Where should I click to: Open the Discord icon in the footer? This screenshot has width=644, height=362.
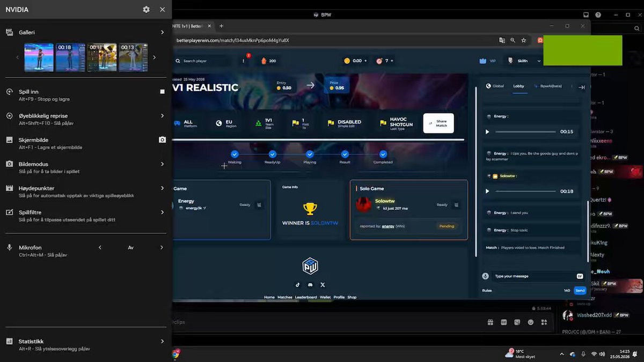(310, 285)
